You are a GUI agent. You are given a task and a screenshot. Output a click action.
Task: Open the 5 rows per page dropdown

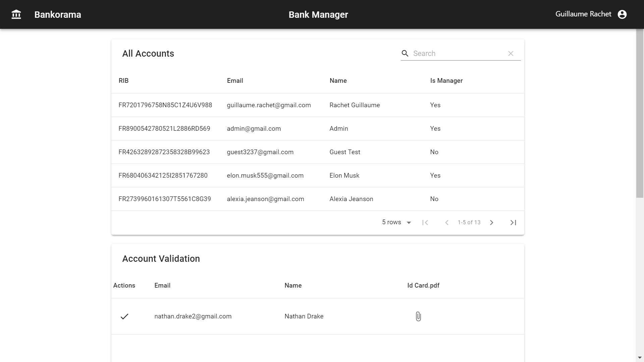(x=396, y=222)
